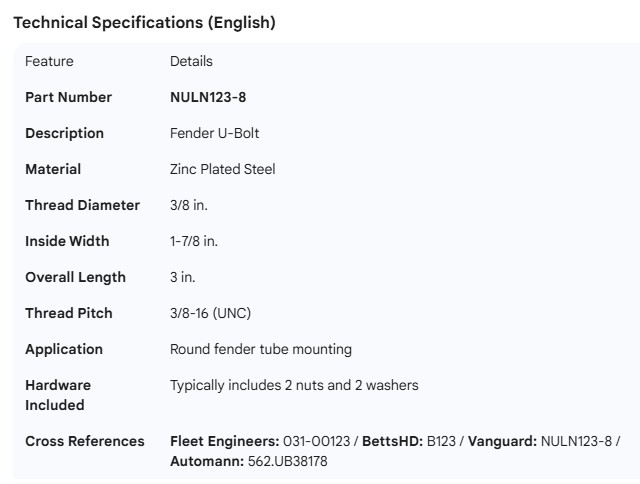Viewport: 640px width, 484px height.
Task: Select the Material row label
Action: click(x=53, y=169)
